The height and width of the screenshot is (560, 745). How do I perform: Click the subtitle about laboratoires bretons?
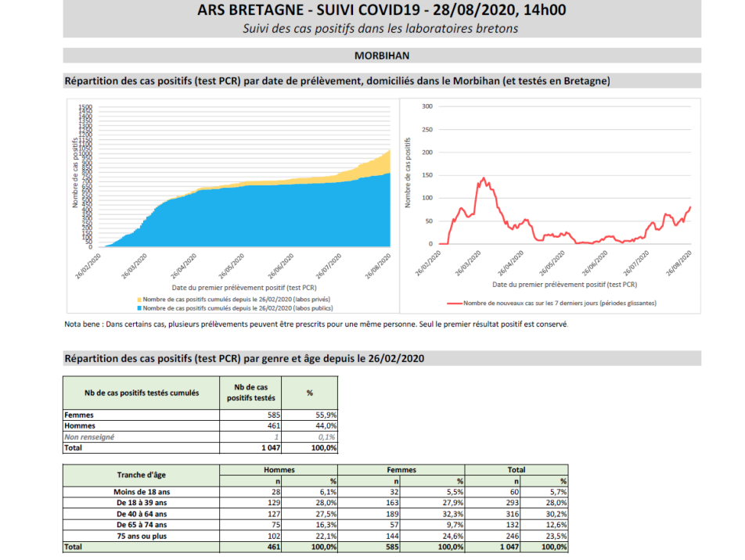pyautogui.click(x=382, y=29)
